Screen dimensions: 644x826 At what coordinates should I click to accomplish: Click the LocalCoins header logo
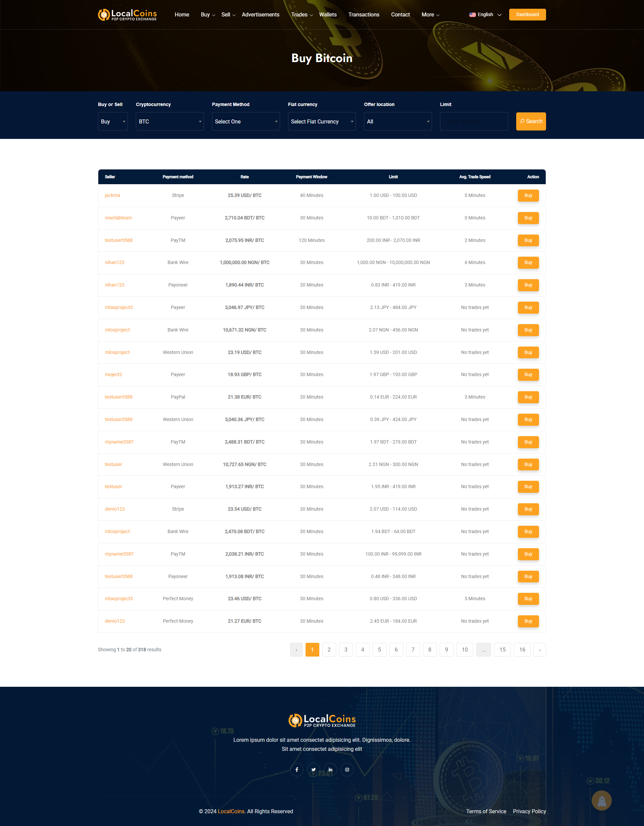[127, 15]
